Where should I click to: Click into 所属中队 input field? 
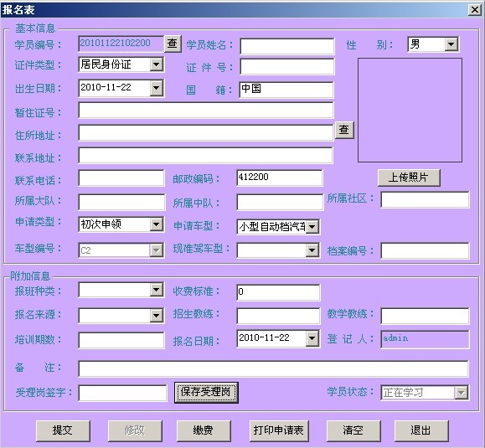280,202
